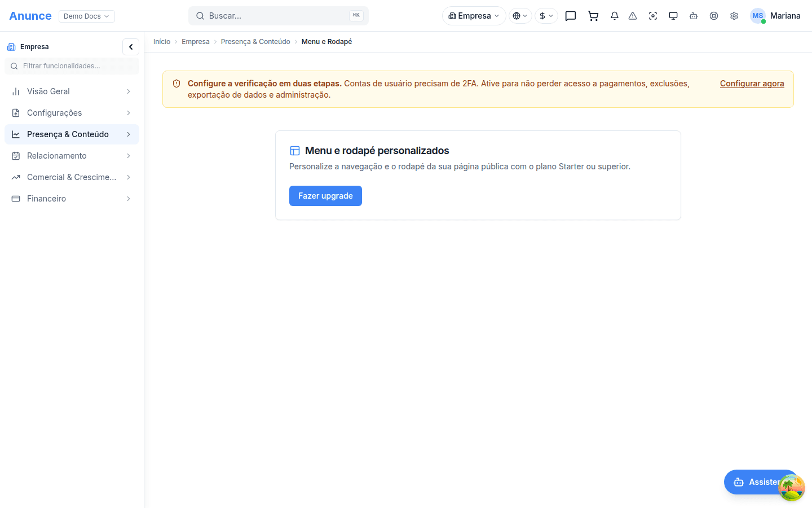Open the Demo Docs workspace dropdown
Image resolution: width=812 pixels, height=508 pixels.
(87, 16)
